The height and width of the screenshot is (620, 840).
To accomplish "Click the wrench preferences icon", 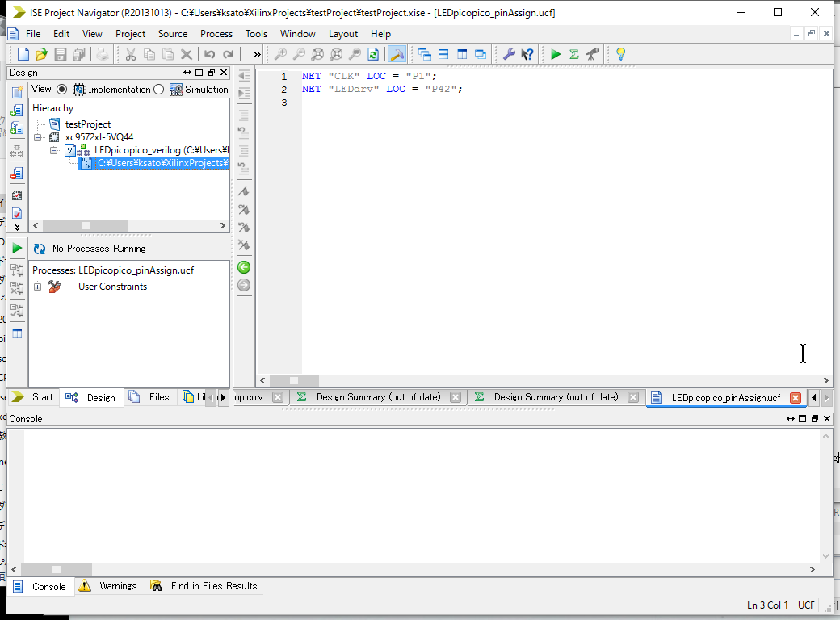I will click(509, 54).
